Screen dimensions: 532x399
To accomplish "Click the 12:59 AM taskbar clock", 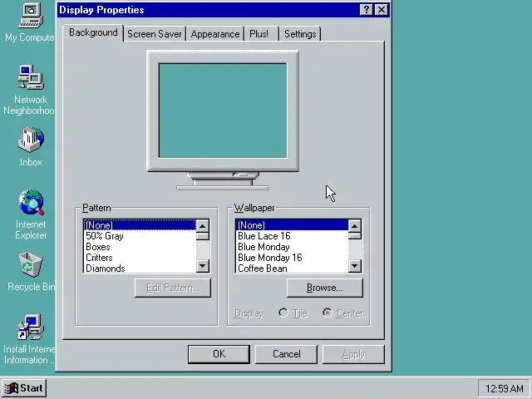I will point(505,388).
